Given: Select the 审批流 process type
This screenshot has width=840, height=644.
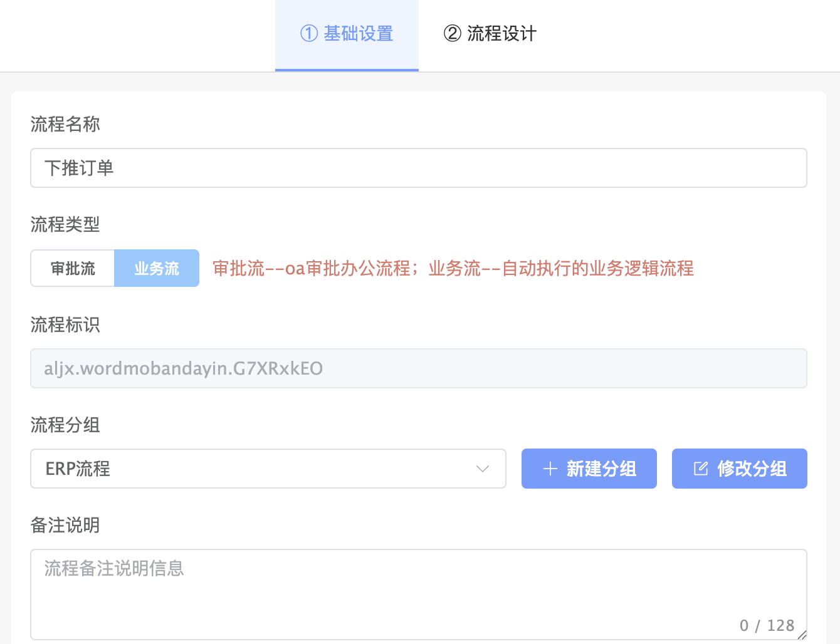Looking at the screenshot, I should [73, 268].
